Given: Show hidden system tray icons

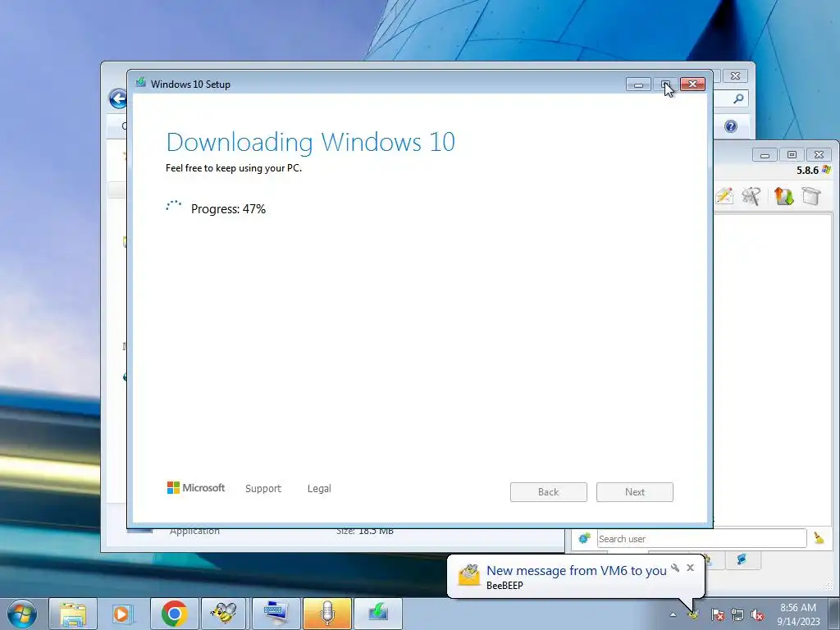Looking at the screenshot, I should point(673,615).
